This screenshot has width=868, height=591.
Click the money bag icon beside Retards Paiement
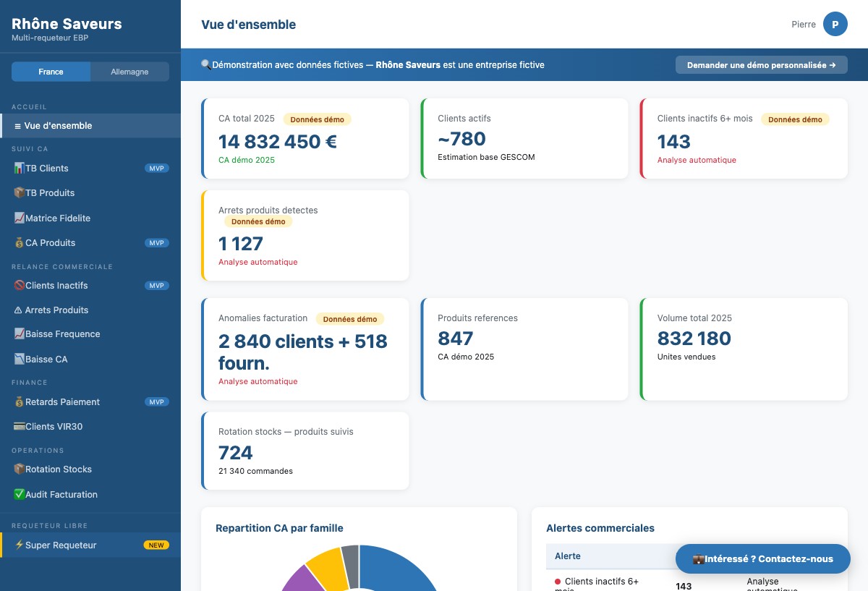[x=20, y=402]
